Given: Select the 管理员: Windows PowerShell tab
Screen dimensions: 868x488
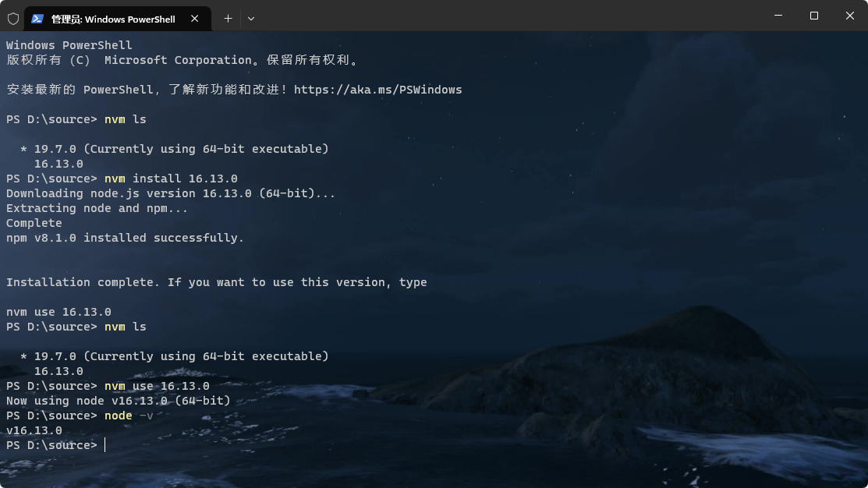Looking at the screenshot, I should (117, 19).
